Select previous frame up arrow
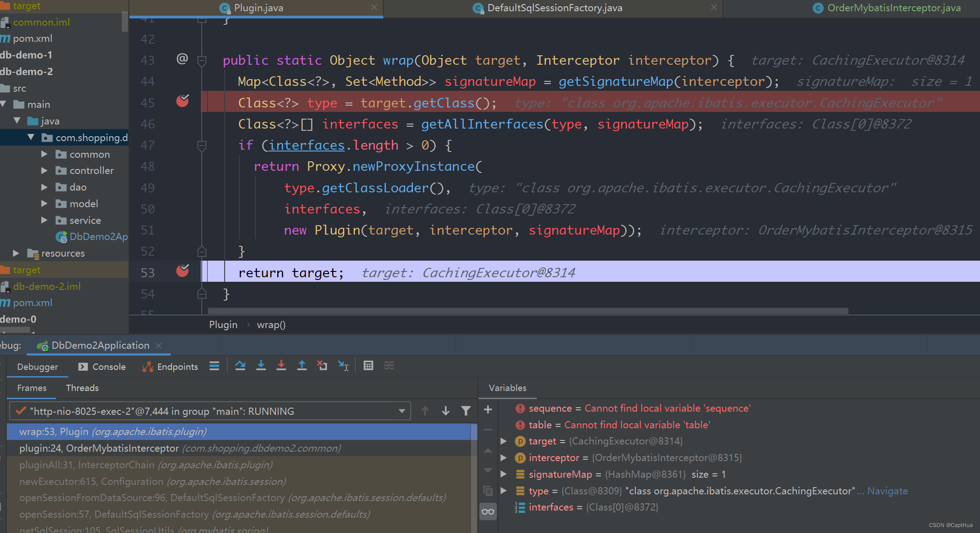Screen dimensions: 980x533 [425, 411]
